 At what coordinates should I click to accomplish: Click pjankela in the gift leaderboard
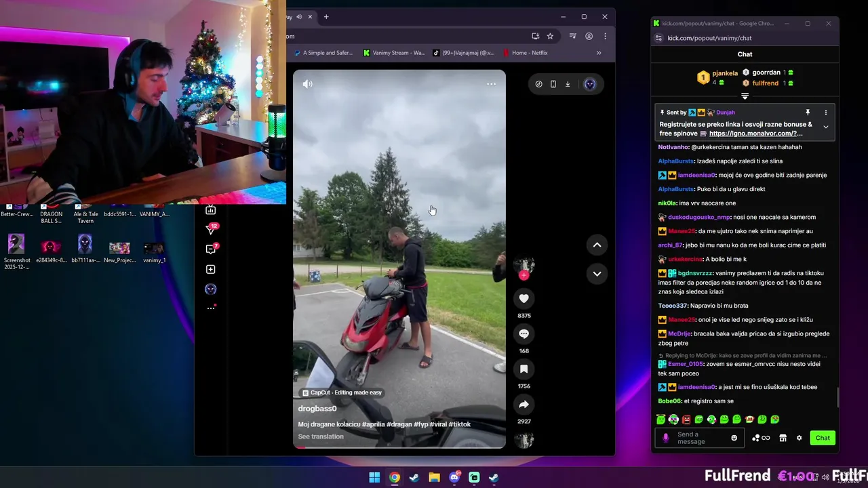pos(725,73)
